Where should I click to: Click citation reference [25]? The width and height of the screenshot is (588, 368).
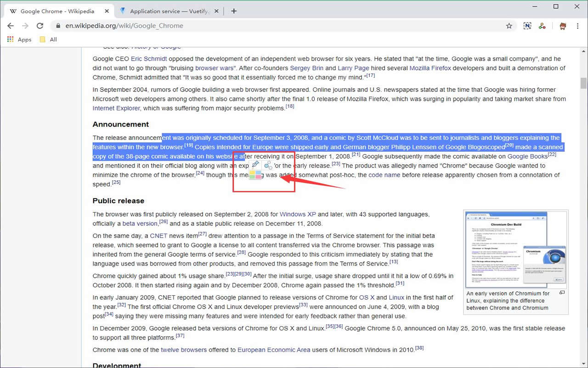116,182
